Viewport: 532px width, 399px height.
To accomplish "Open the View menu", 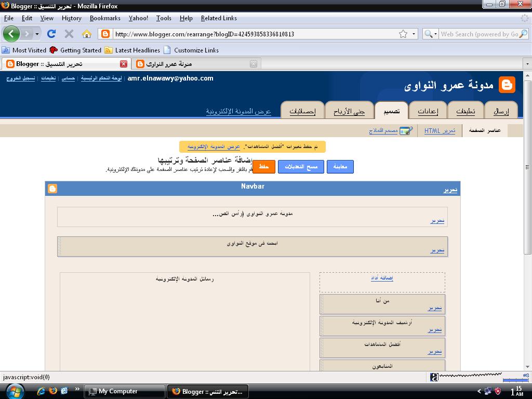I will click(x=47, y=18).
